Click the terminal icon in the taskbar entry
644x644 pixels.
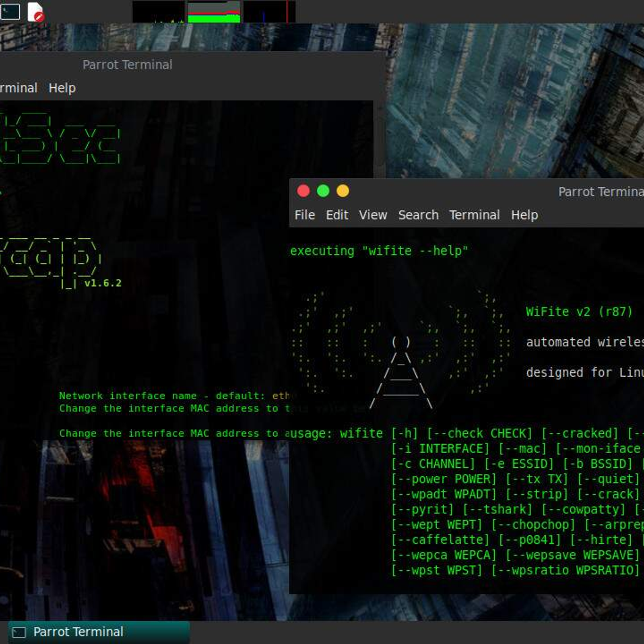coord(19,632)
